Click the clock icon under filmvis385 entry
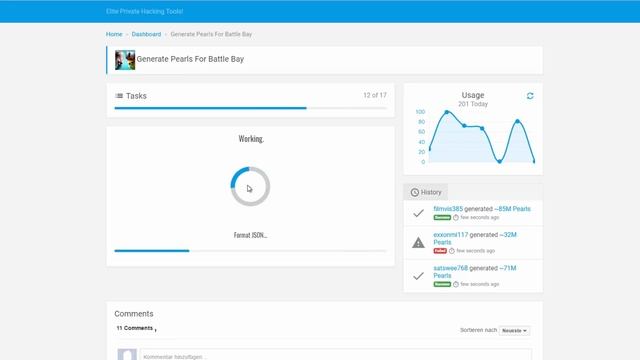 click(456, 218)
